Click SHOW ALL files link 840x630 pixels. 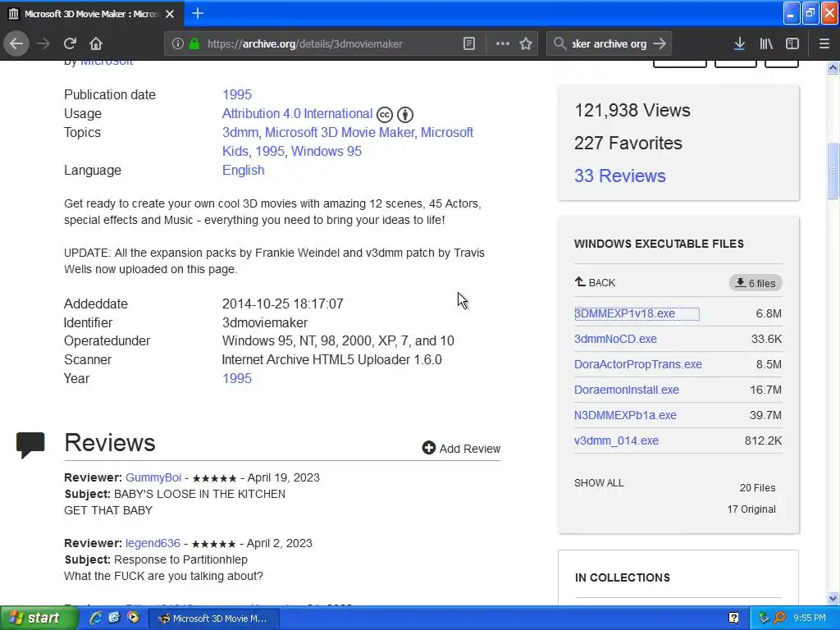pyautogui.click(x=599, y=482)
